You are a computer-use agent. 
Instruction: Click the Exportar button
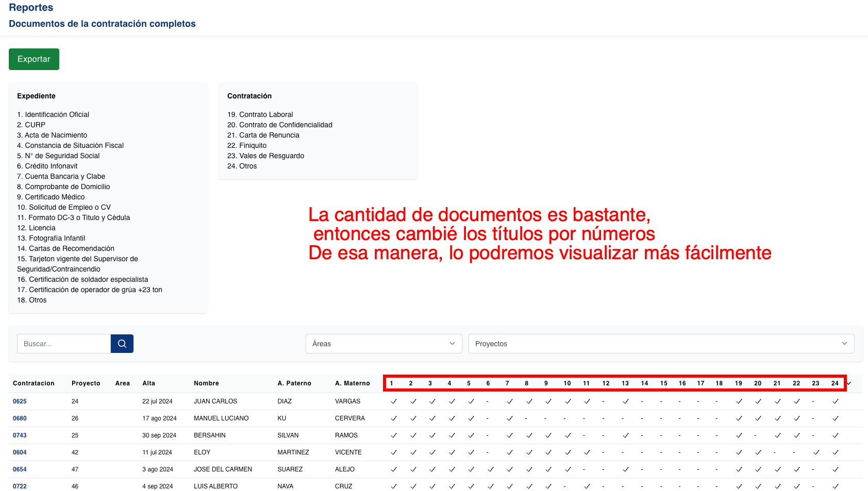pos(34,59)
